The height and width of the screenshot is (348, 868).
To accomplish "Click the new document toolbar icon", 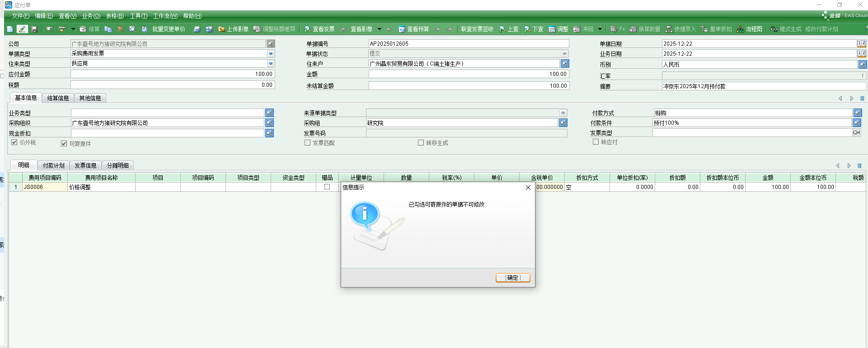I will [10, 29].
